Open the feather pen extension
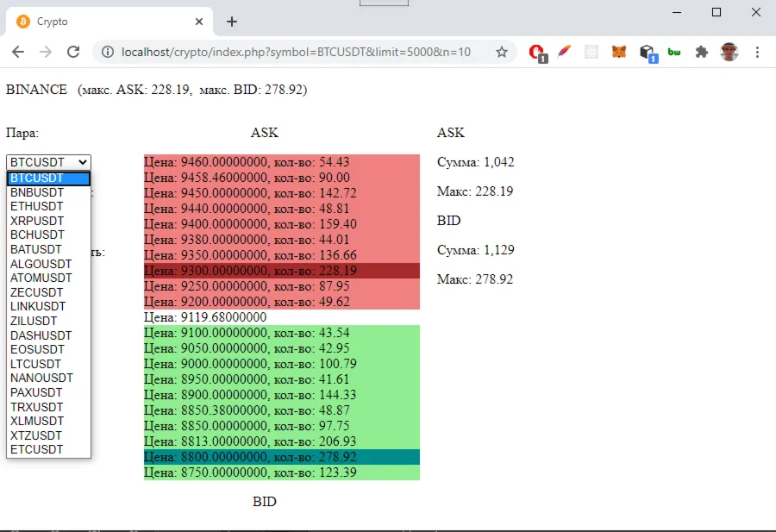Image resolution: width=776 pixels, height=532 pixels. point(564,52)
